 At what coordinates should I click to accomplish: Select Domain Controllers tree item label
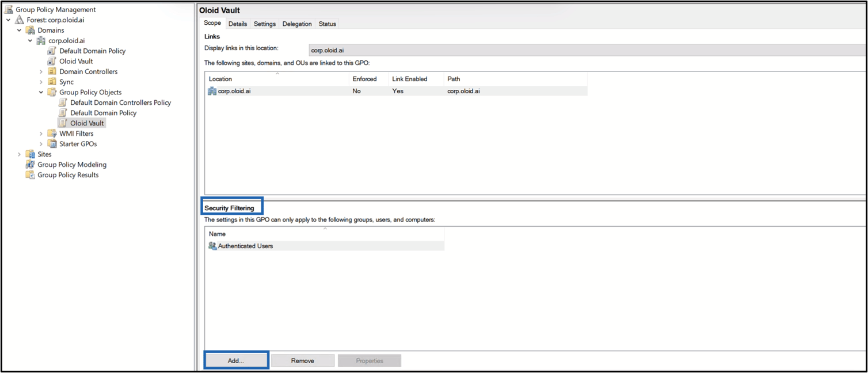coord(89,71)
